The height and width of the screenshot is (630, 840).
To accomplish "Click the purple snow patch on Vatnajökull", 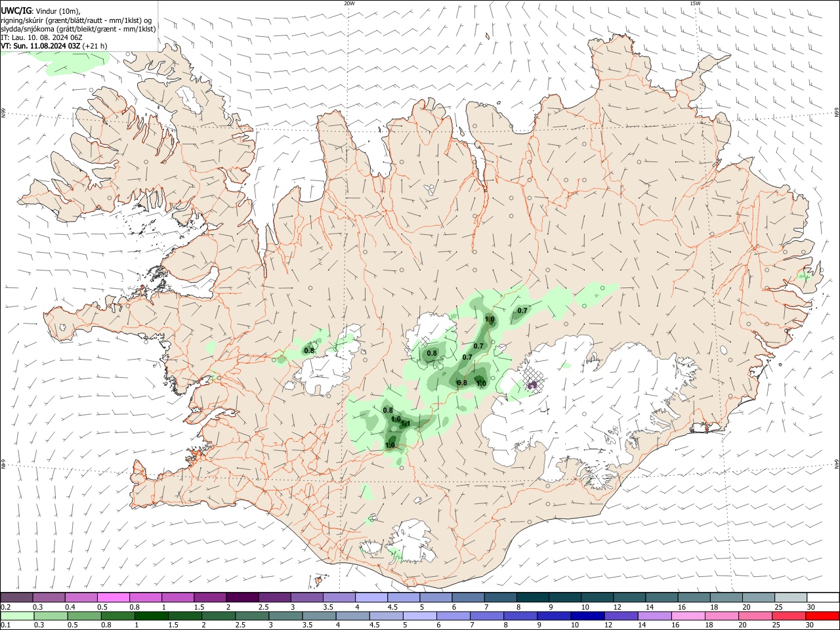I will 532,386.
